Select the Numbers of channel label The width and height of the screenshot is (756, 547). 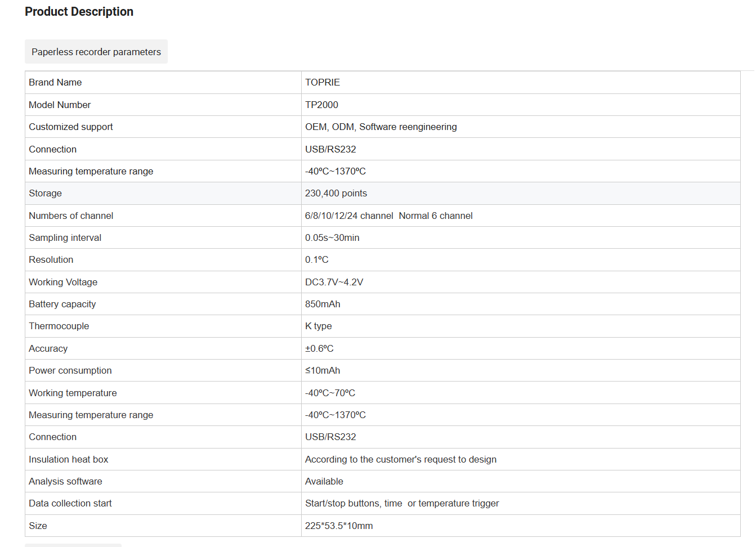click(71, 216)
